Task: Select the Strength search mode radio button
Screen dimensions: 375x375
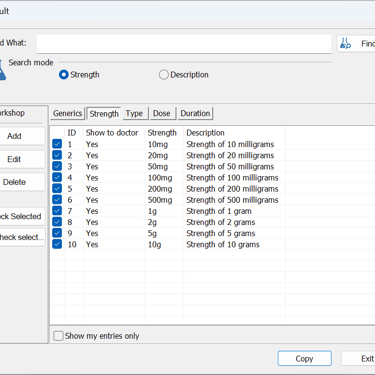Action: (64, 75)
